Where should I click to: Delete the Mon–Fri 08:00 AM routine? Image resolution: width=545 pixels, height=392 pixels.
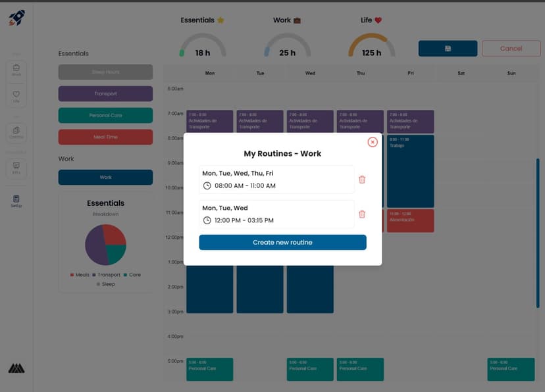361,180
